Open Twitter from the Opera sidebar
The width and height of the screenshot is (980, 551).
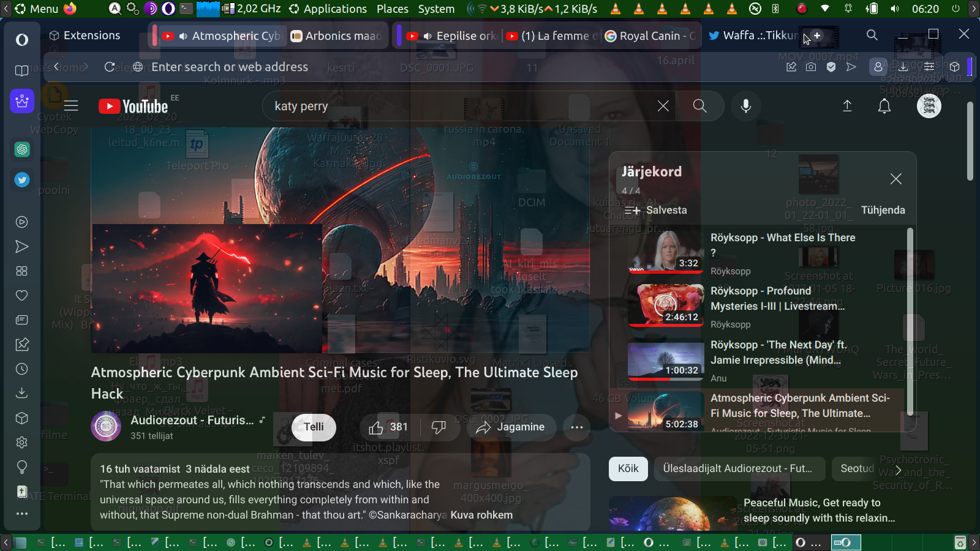pos(22,180)
